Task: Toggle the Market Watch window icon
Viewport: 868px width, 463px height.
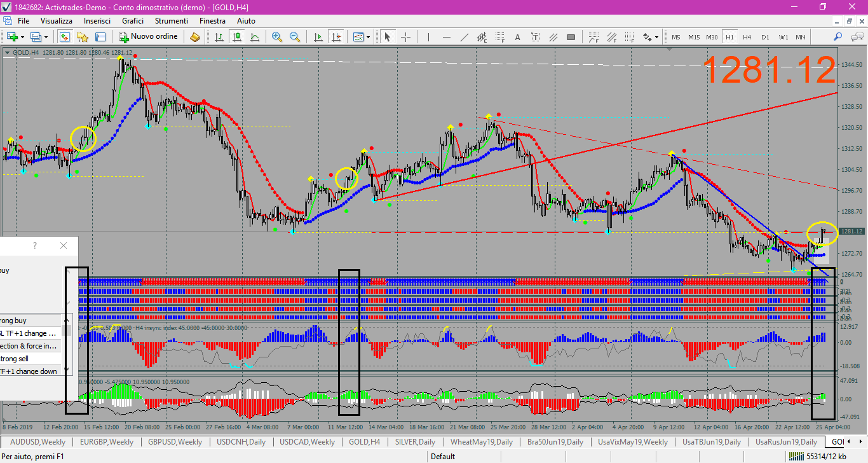Action: click(x=65, y=37)
